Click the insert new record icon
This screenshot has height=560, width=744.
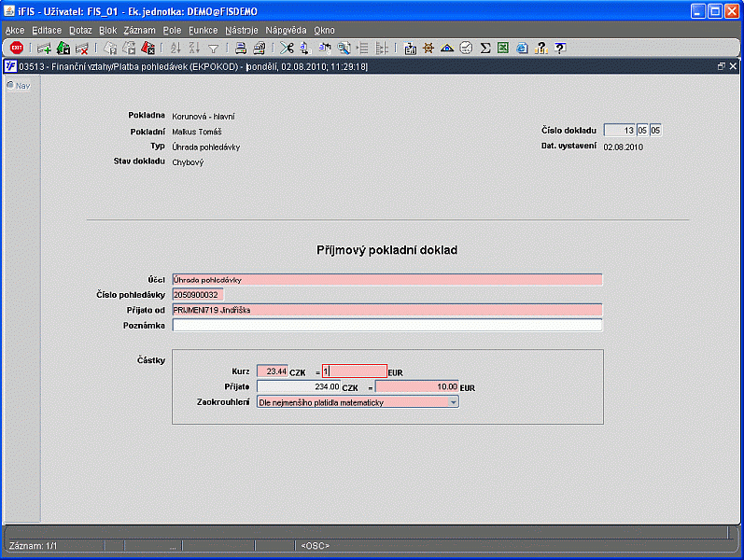point(44,48)
